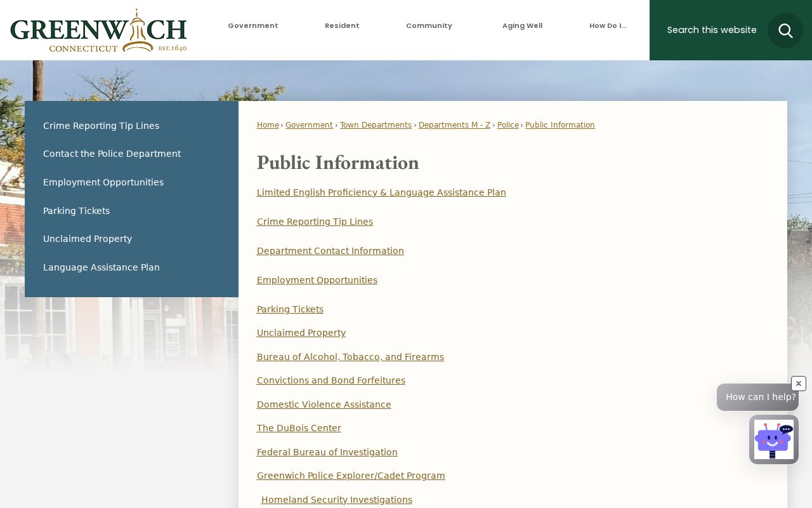Open Language Assistance Plan in sidebar
This screenshot has width=812, height=508.
pos(101,267)
